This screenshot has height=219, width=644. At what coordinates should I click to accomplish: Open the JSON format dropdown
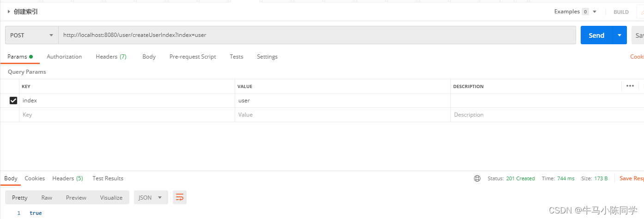(x=151, y=197)
